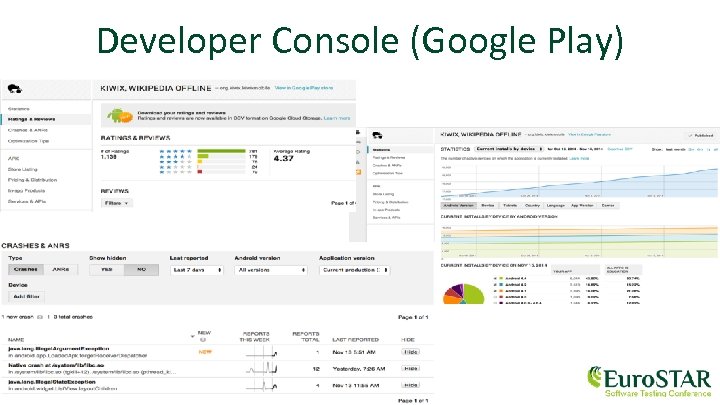
Task: Set Show hidden to Yes
Action: [x=107, y=270]
